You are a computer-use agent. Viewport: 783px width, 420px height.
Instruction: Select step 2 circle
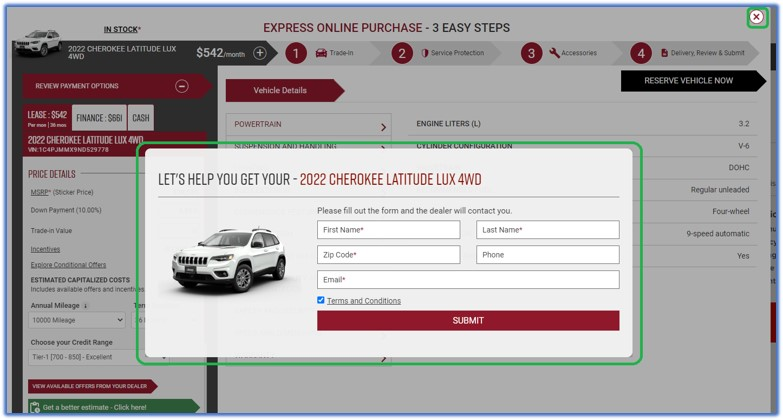(x=402, y=53)
